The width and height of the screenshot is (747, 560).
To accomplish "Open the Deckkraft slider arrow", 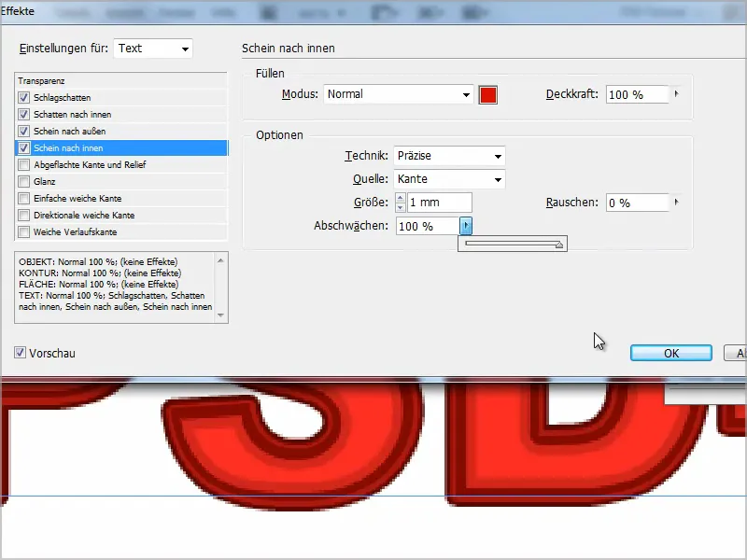I will click(x=676, y=94).
